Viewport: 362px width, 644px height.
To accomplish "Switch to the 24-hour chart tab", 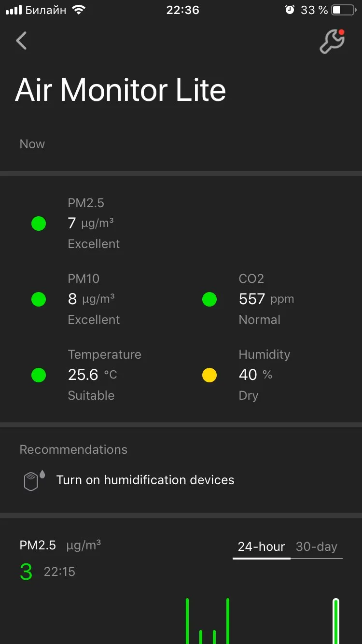I will tap(261, 546).
